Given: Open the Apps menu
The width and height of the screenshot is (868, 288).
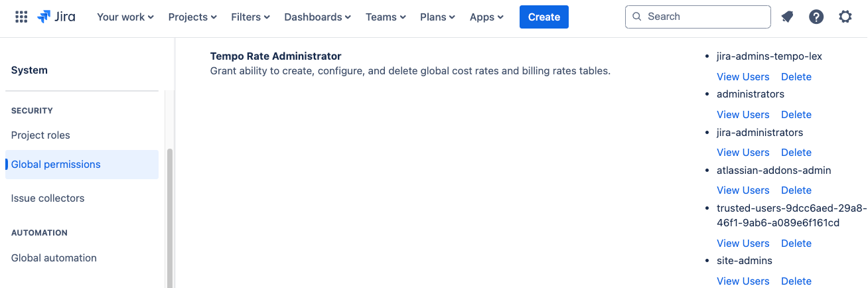Looking at the screenshot, I should [x=486, y=17].
